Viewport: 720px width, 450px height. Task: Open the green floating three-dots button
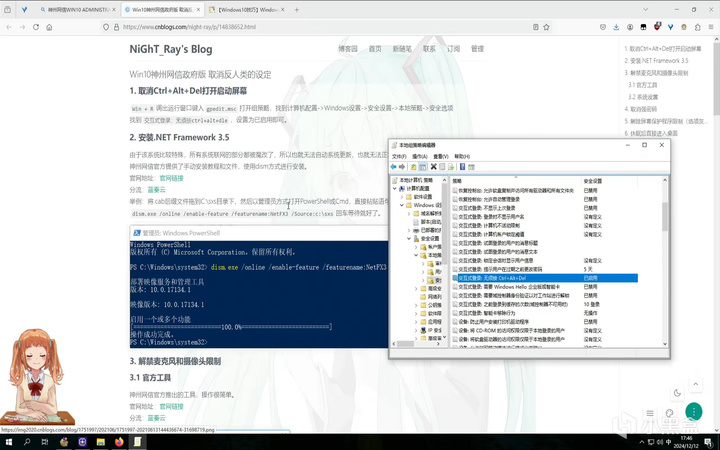click(693, 411)
